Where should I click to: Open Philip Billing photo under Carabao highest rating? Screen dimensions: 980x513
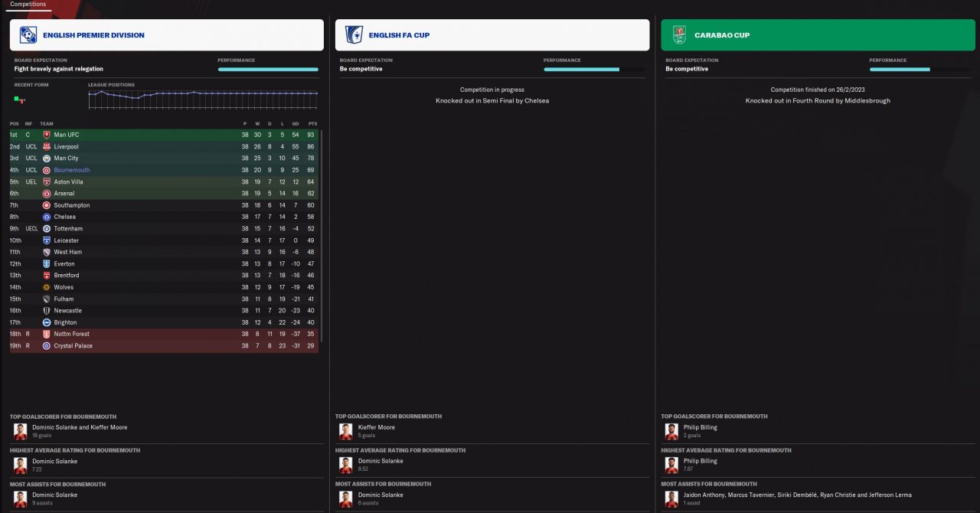coord(671,465)
